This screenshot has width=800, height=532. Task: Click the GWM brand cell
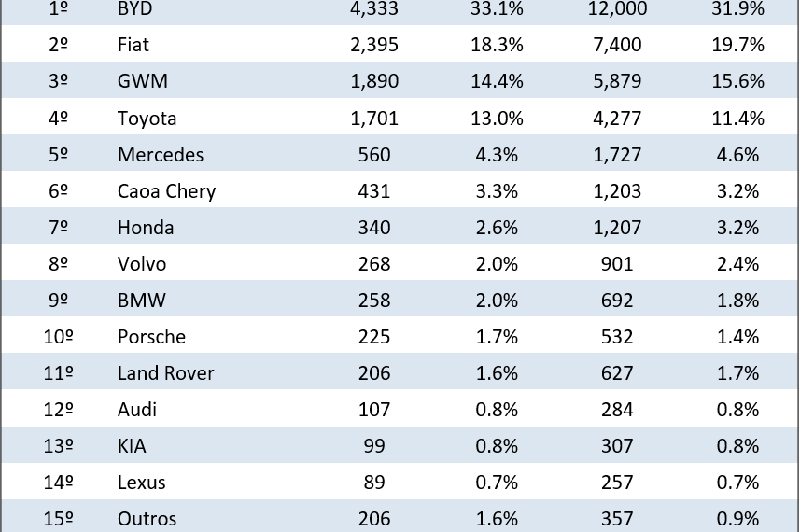(143, 81)
